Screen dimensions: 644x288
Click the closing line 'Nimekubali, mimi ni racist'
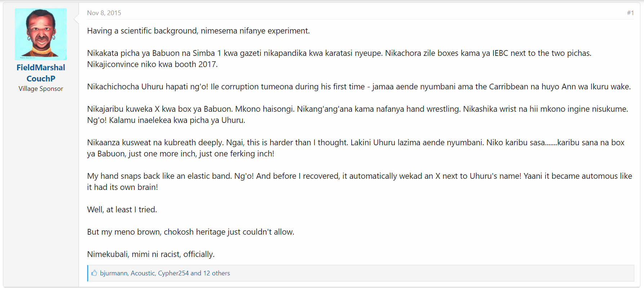click(151, 254)
